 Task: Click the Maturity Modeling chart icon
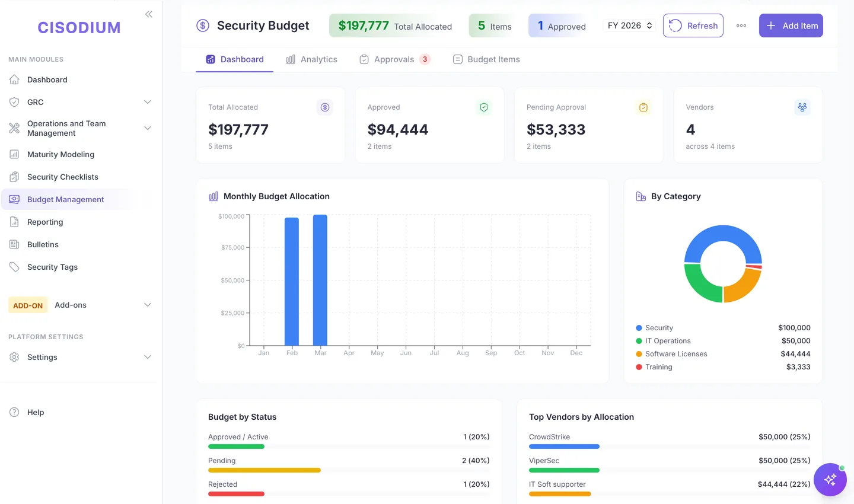click(14, 154)
